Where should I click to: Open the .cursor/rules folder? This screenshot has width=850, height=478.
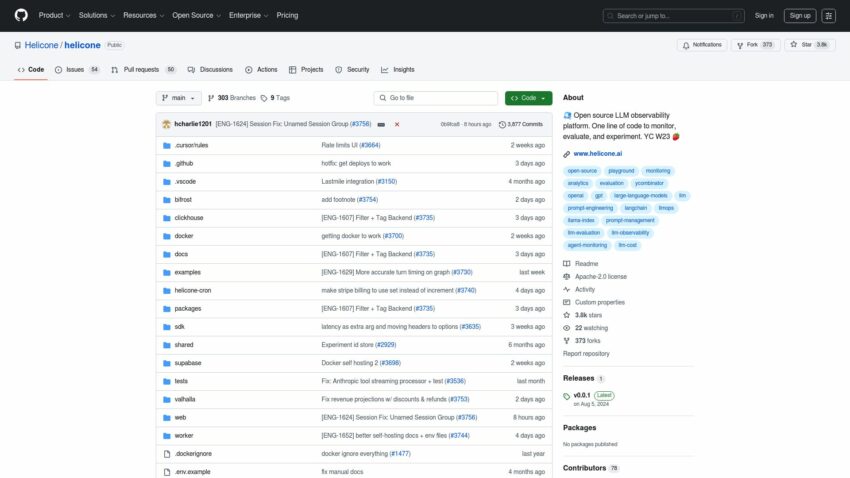[x=191, y=145]
